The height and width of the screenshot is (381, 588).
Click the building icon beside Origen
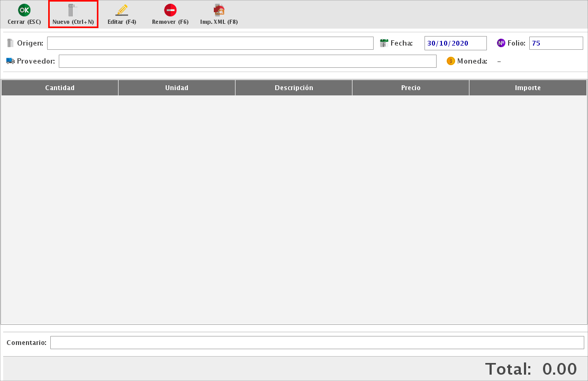point(11,43)
